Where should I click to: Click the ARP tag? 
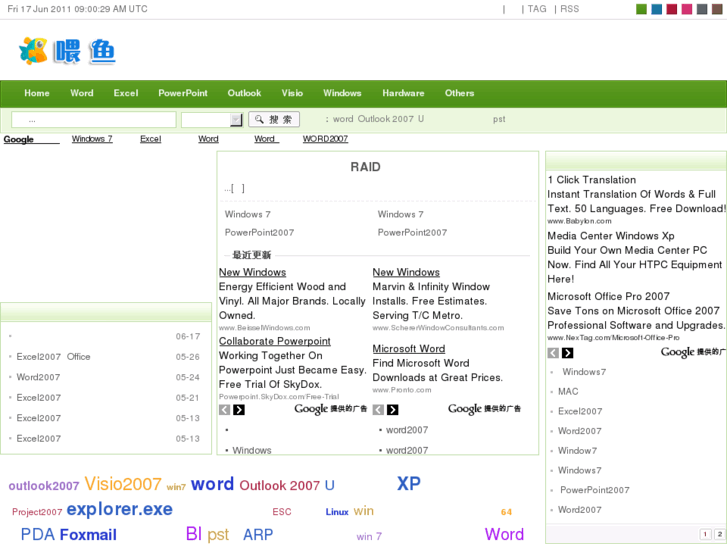pos(258,534)
